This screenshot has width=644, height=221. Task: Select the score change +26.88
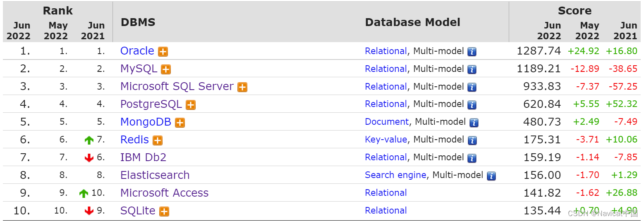622,193
